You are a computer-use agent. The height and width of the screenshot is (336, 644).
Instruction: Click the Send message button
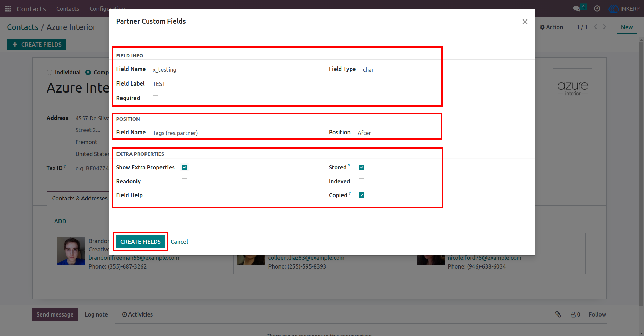coord(55,314)
